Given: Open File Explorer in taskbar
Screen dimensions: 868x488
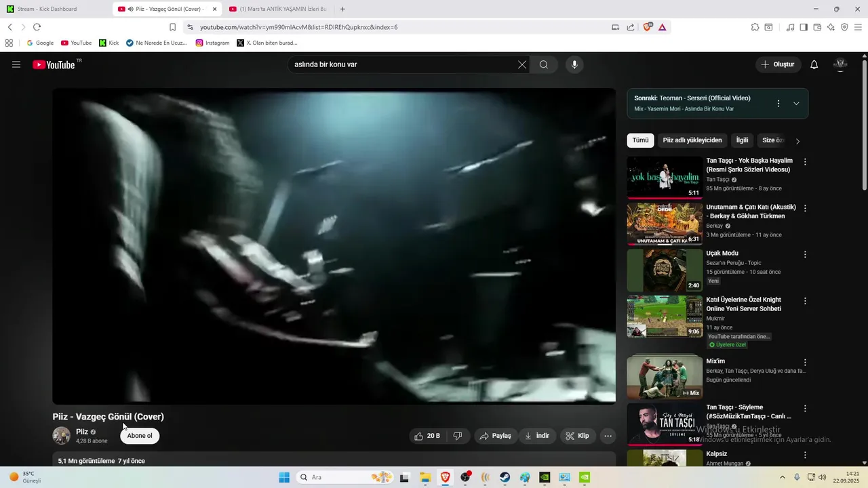Looking at the screenshot, I should [425, 477].
